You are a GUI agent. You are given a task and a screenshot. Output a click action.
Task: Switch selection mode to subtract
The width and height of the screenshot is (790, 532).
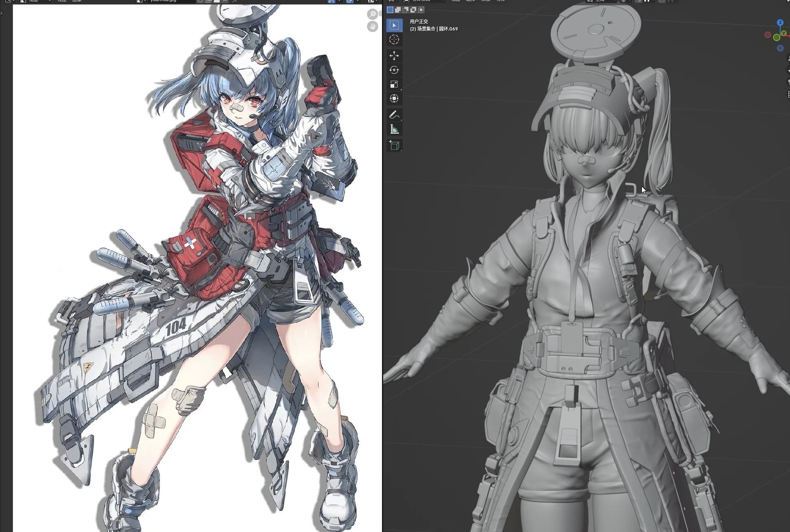click(x=406, y=10)
